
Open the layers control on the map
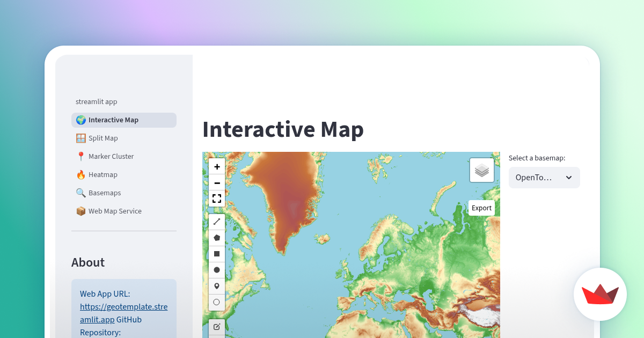pyautogui.click(x=481, y=170)
